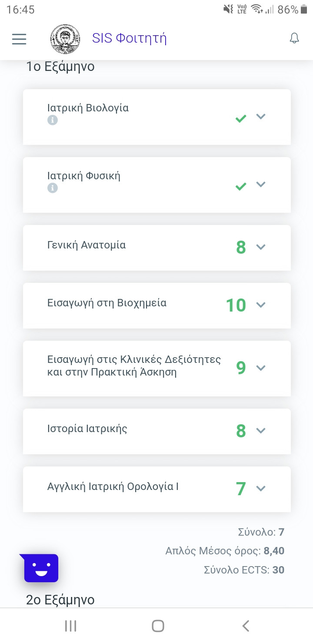Open notifications bell
The height and width of the screenshot is (644, 313).
(294, 38)
